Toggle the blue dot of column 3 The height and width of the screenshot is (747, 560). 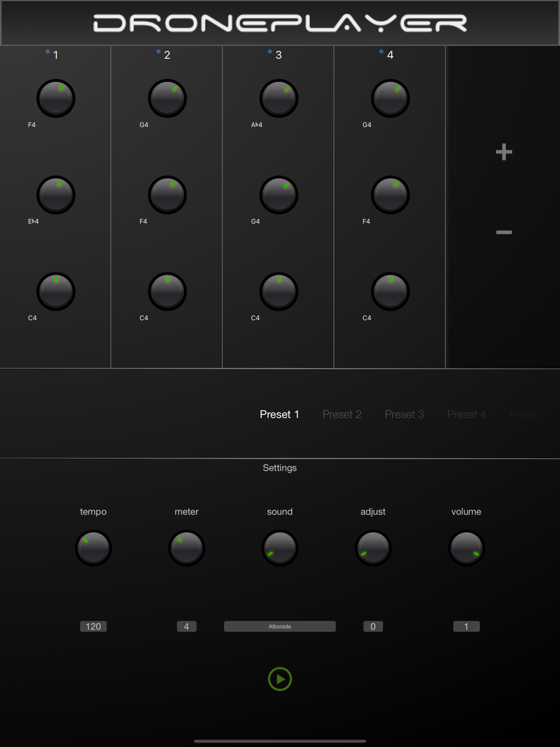click(x=270, y=52)
